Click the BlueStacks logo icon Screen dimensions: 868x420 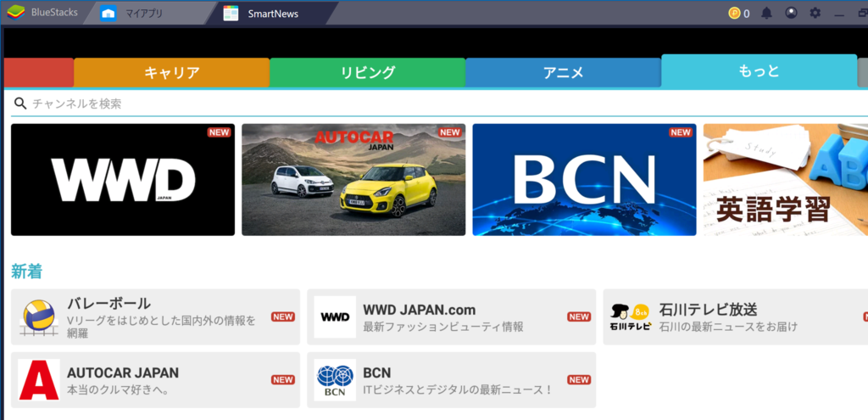(x=15, y=13)
